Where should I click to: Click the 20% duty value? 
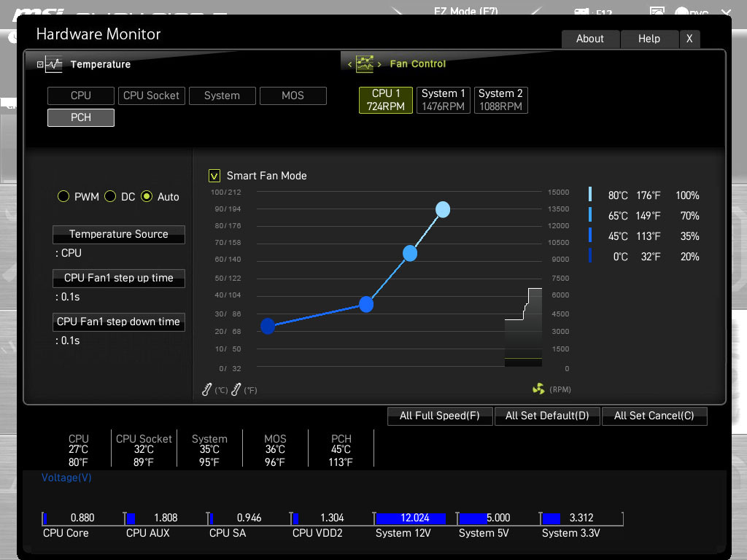[x=690, y=257]
